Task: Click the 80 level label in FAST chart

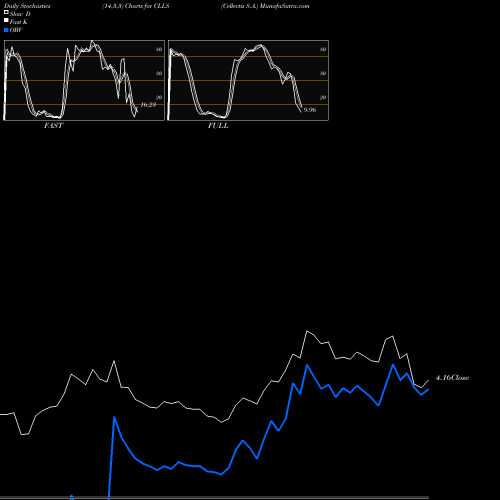Action: [x=159, y=49]
